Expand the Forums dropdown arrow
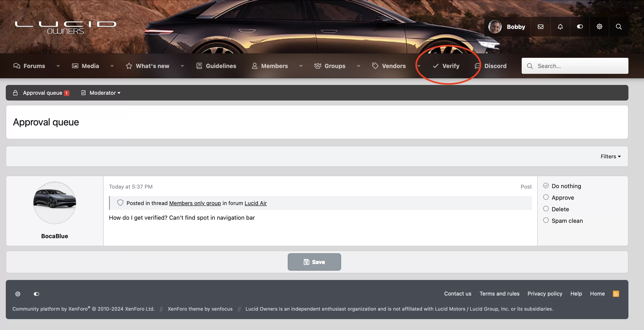 [x=58, y=66]
